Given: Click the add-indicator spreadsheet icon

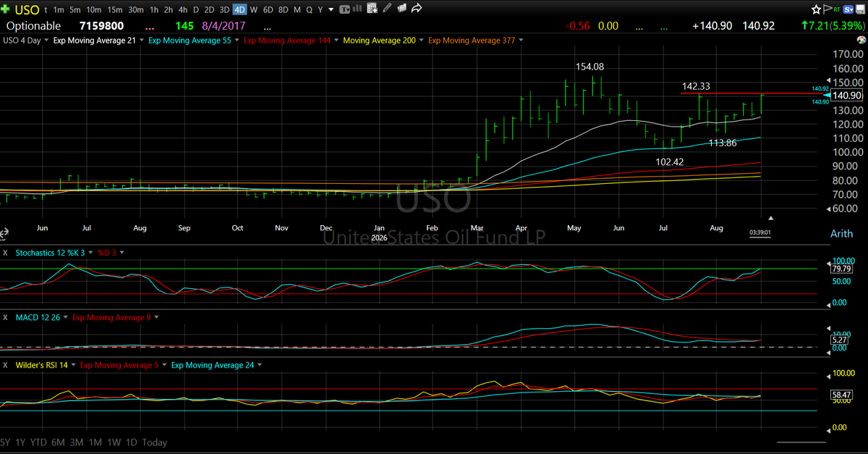Looking at the screenshot, I should pyautogui.click(x=373, y=9).
